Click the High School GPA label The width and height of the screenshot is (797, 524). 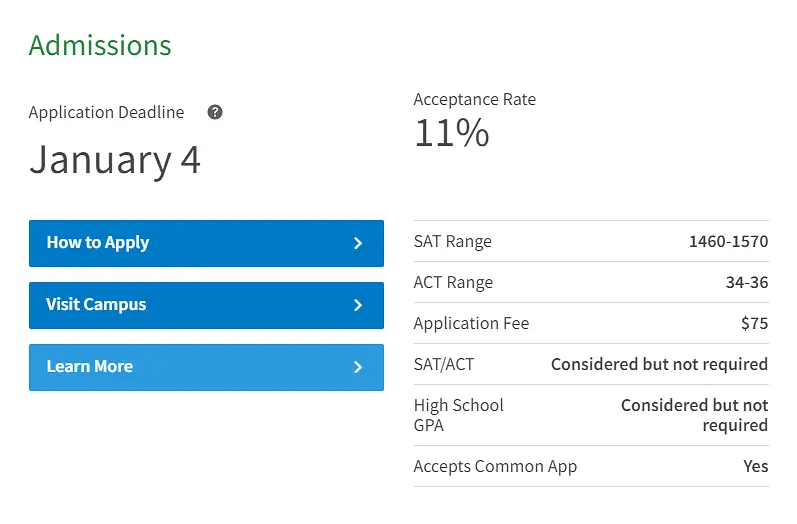459,415
